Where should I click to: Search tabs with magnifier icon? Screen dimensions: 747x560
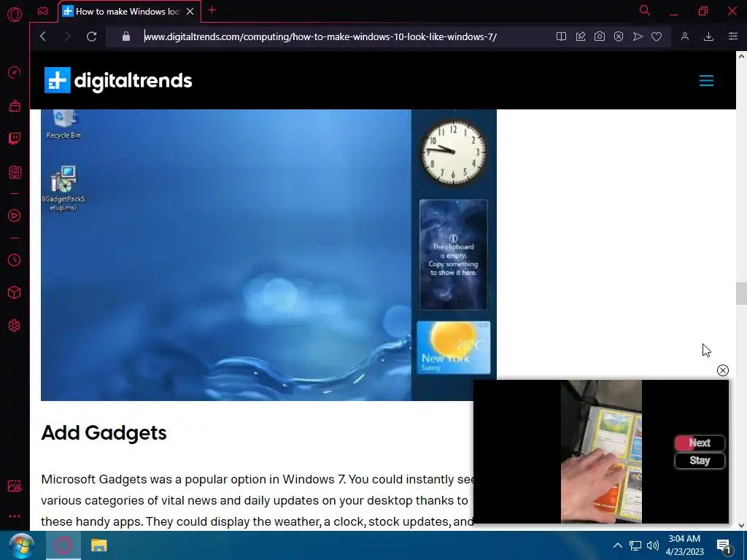(x=645, y=10)
